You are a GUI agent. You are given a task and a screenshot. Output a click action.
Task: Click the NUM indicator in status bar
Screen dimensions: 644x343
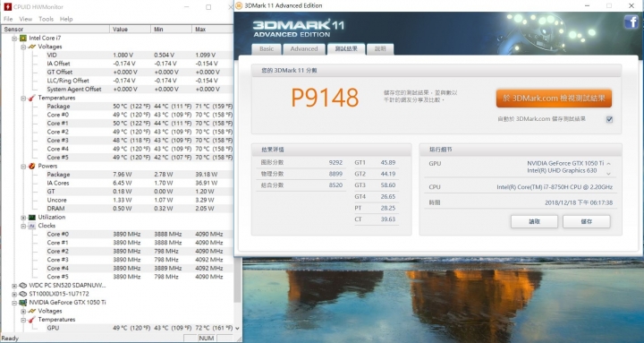tap(207, 338)
